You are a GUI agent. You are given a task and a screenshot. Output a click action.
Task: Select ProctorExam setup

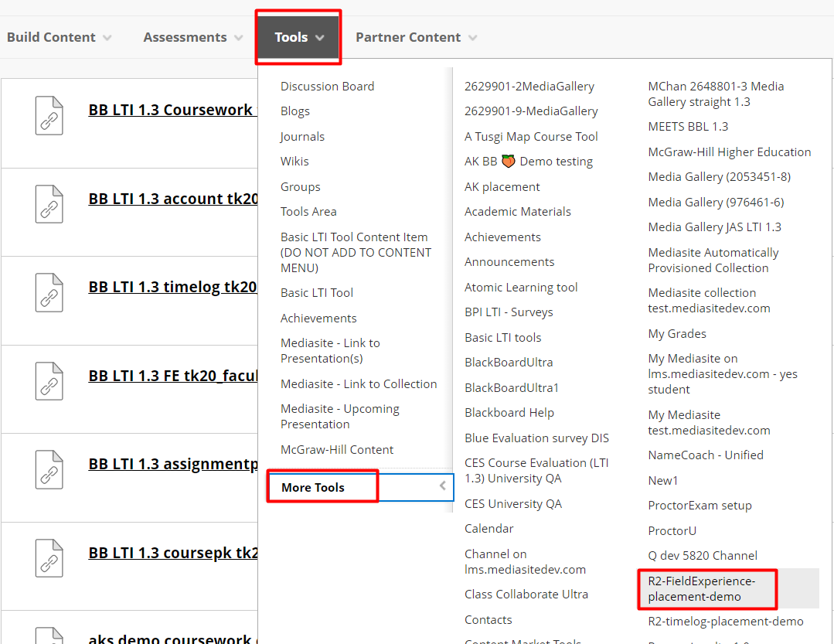point(700,506)
